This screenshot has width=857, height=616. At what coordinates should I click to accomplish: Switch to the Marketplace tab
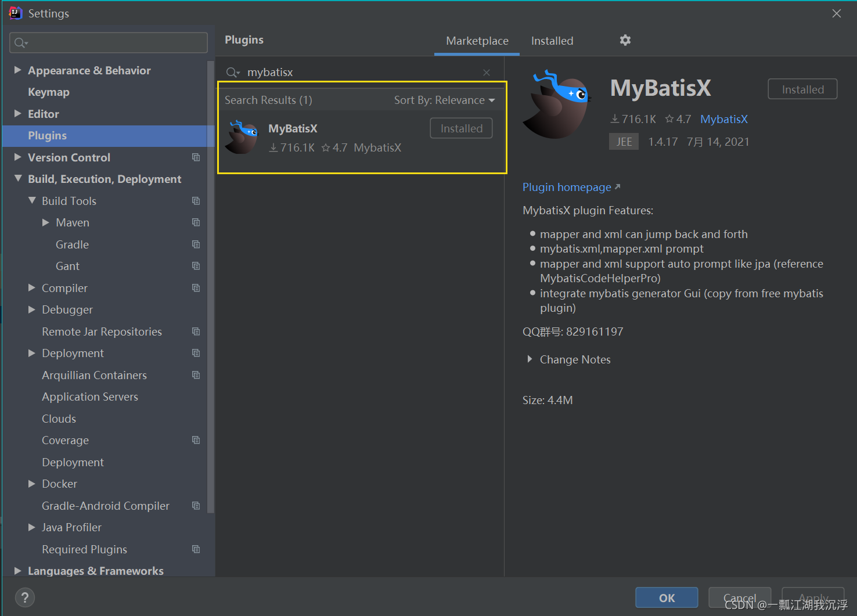477,41
